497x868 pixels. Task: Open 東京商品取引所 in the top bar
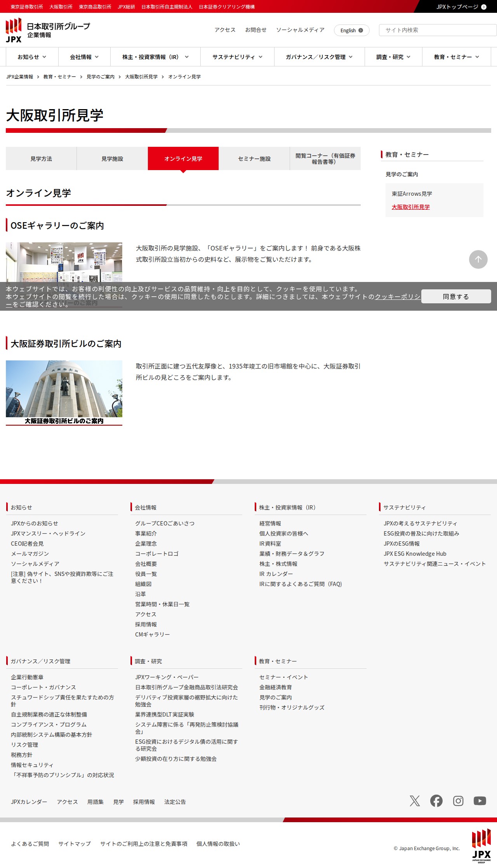click(x=95, y=7)
